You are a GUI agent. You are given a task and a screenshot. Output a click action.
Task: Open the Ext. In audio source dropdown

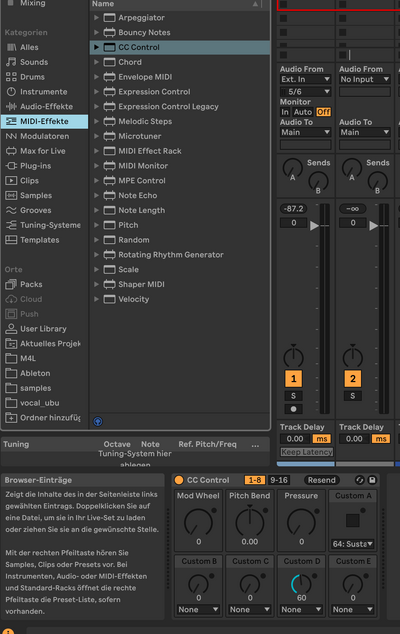click(x=305, y=79)
